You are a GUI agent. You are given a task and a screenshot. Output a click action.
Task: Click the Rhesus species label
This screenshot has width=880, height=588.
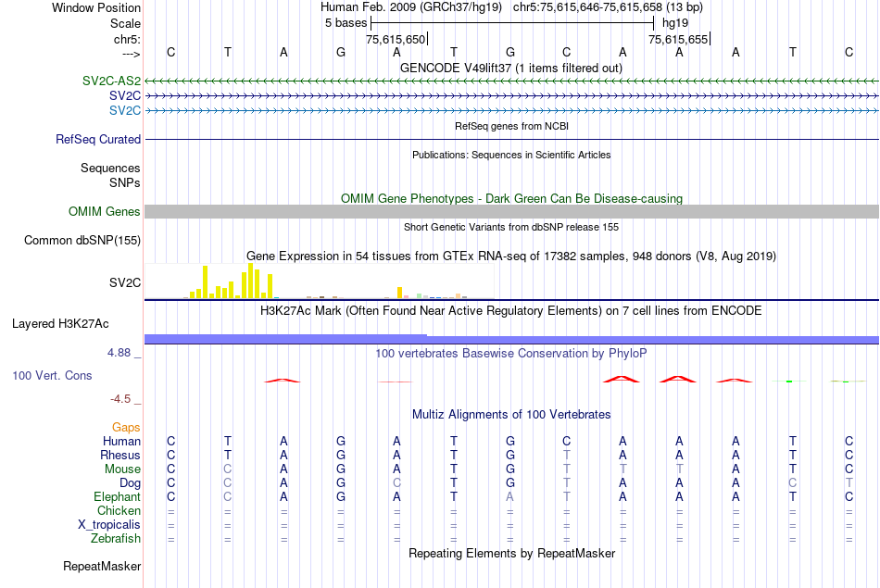[x=120, y=455]
